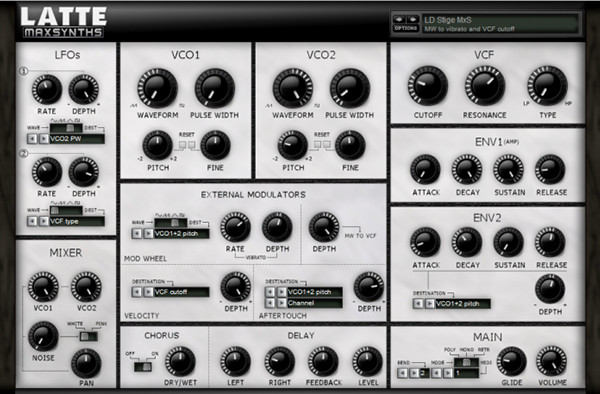Select next Velocity destination arrow

(148, 292)
